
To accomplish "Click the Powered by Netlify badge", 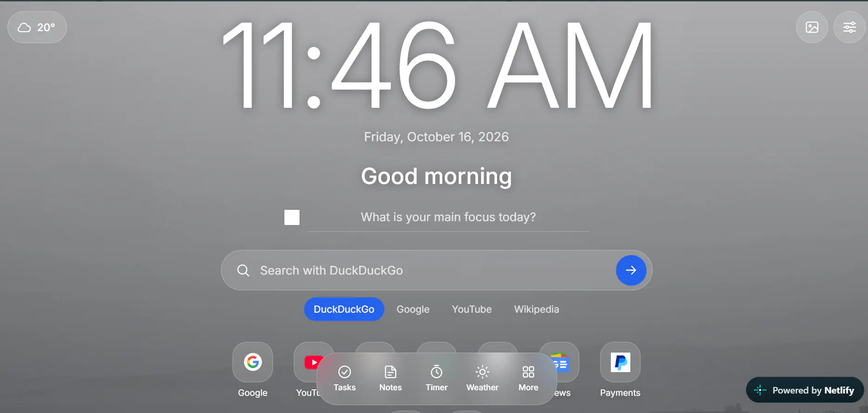I will tap(805, 390).
